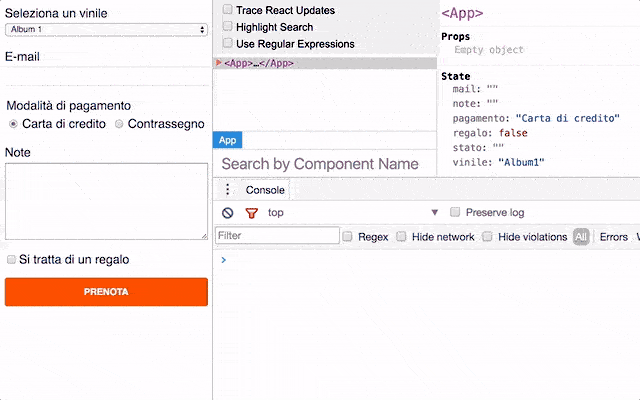Expand the App component tree node
The image size is (640, 400).
click(219, 63)
